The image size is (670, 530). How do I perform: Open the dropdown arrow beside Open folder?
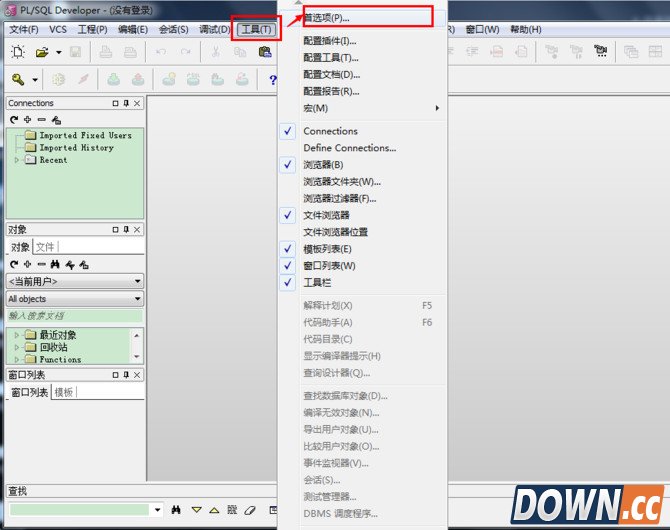59,52
